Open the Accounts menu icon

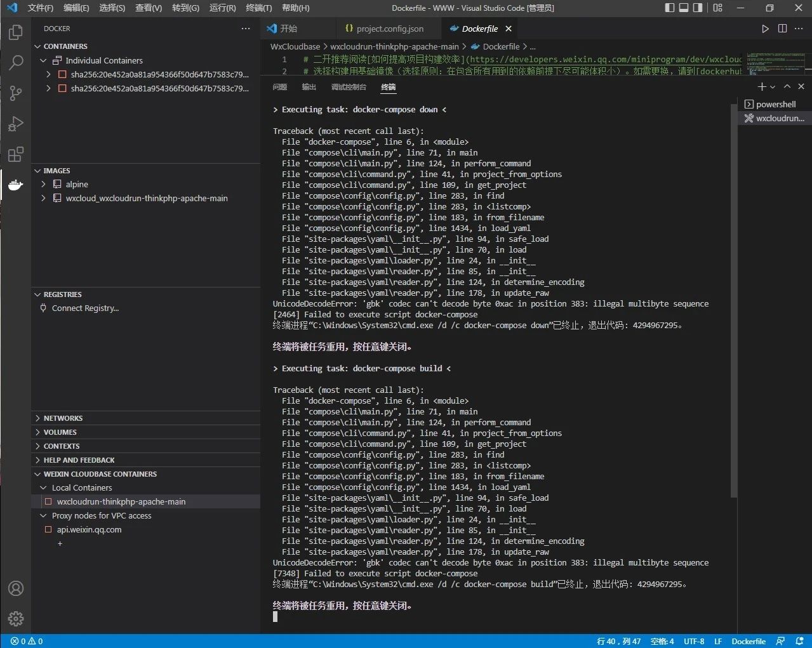(x=16, y=588)
